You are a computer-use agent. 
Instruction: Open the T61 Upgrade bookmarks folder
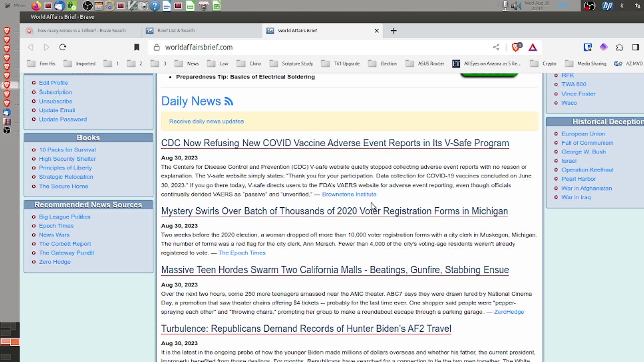(x=341, y=64)
